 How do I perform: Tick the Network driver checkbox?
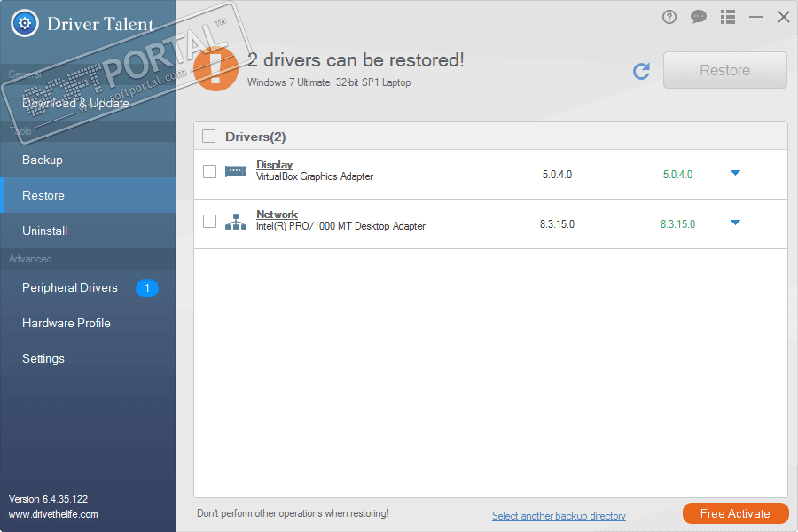(x=209, y=221)
